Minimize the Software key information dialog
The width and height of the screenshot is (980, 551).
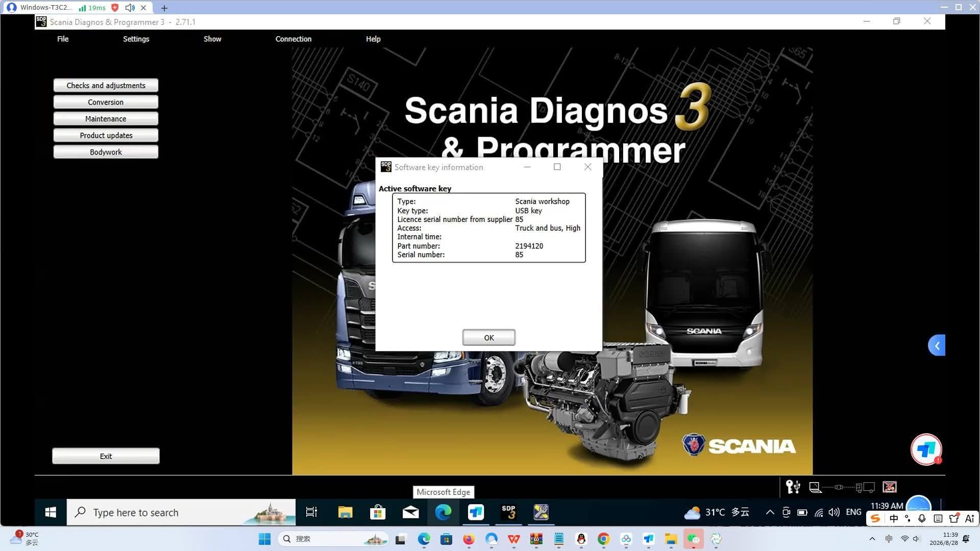click(x=527, y=167)
